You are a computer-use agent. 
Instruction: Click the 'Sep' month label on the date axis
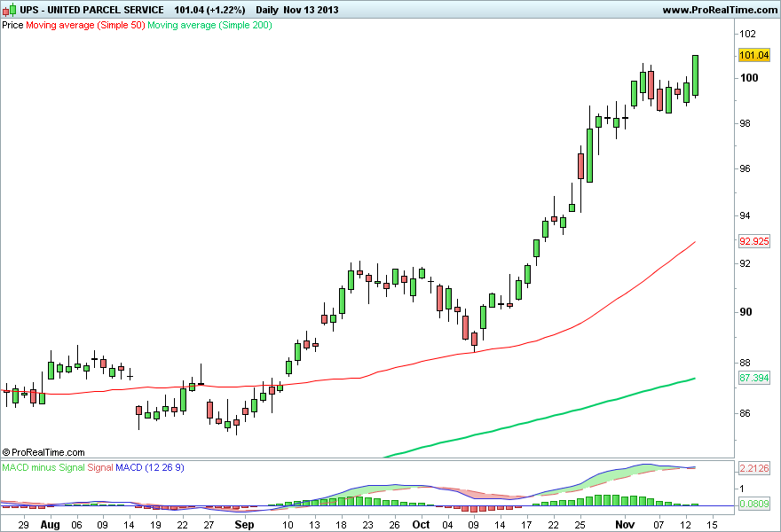click(x=244, y=525)
